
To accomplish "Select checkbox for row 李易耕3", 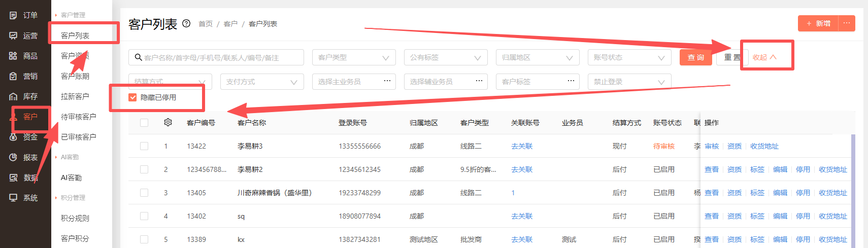I will (x=144, y=146).
